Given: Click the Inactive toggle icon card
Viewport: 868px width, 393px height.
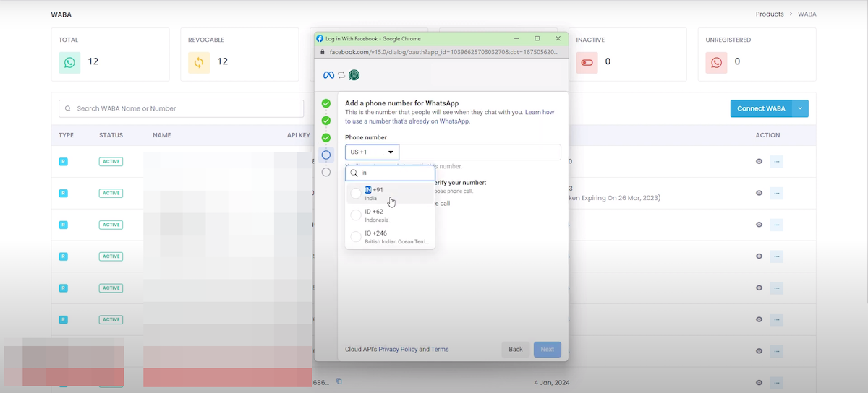Looking at the screenshot, I should click(587, 62).
